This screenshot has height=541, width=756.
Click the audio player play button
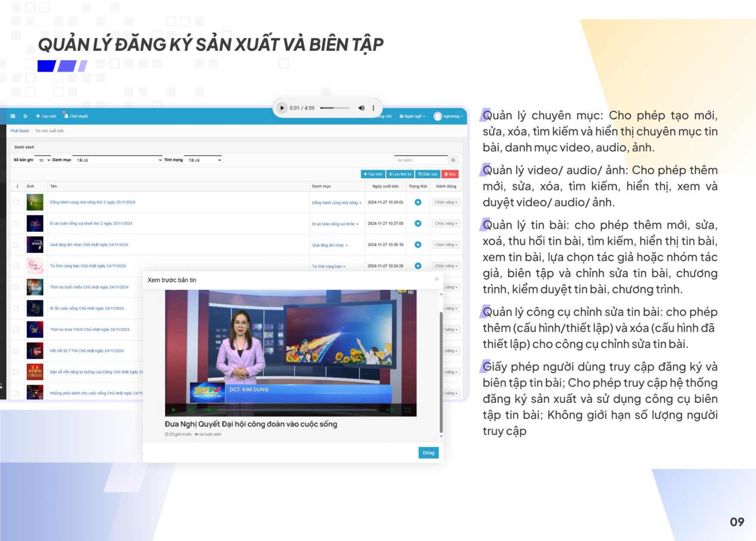[x=281, y=108]
